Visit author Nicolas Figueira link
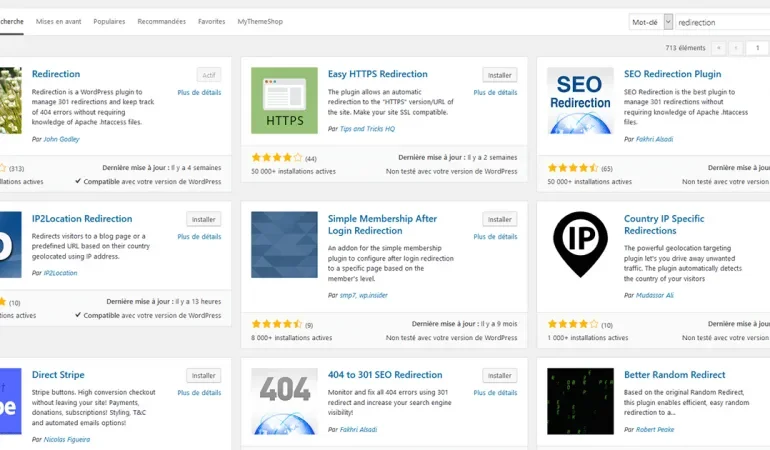This screenshot has height=450, width=770. tap(67, 440)
